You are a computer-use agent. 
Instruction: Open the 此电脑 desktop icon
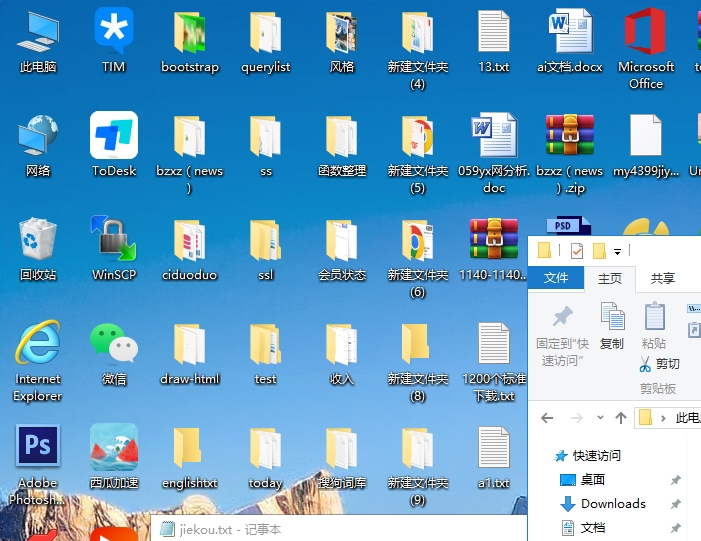coord(38,41)
